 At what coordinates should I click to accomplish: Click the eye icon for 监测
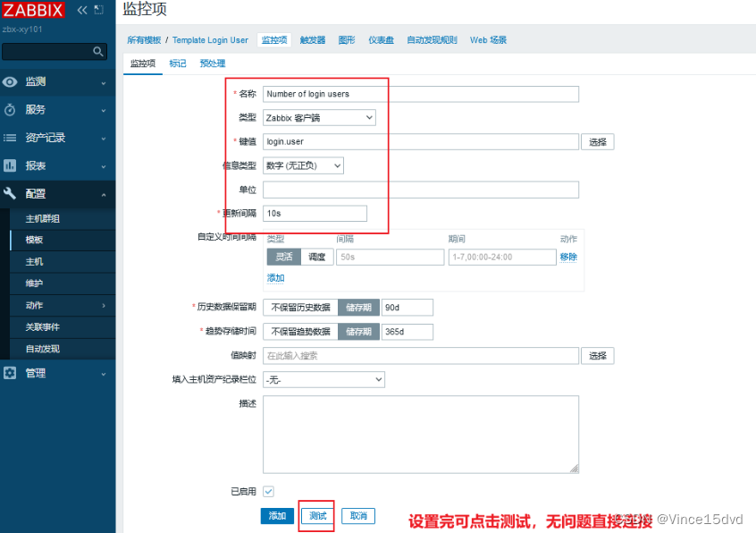coord(10,82)
